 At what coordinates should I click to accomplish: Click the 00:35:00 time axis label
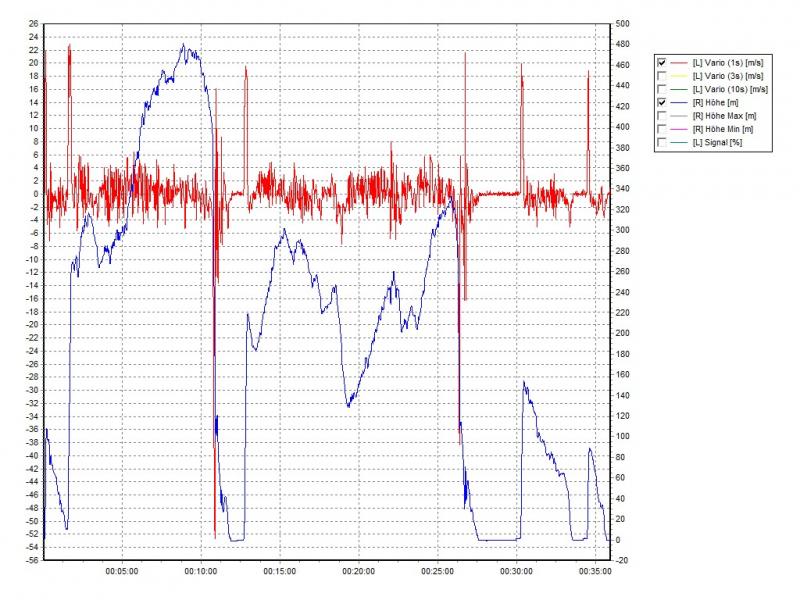pos(595,572)
